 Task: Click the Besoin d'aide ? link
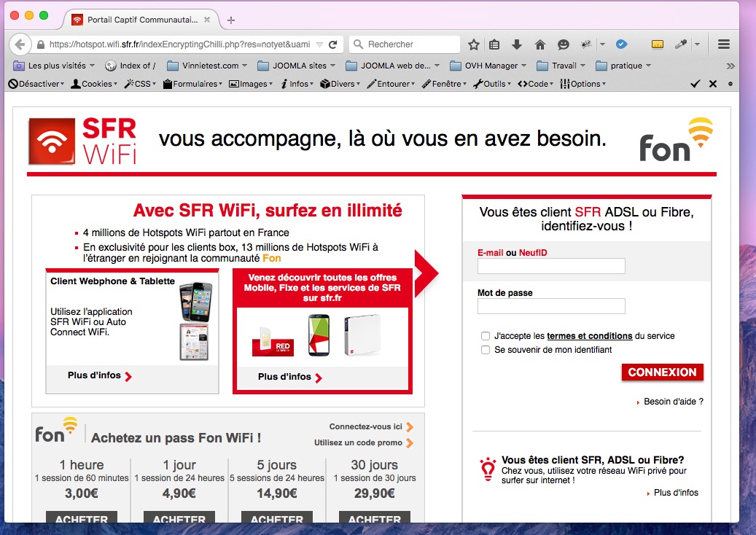click(674, 402)
